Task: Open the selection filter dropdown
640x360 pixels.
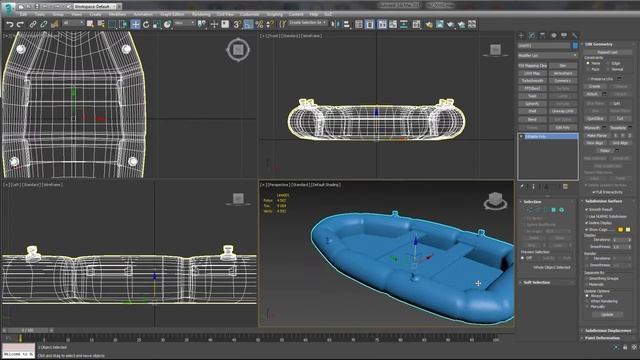Action: 73,24
